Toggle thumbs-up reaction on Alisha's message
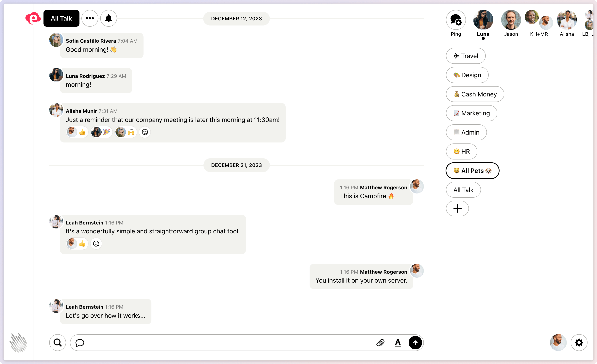 [x=77, y=132]
